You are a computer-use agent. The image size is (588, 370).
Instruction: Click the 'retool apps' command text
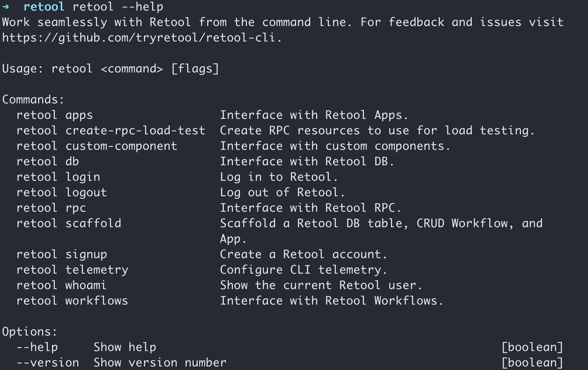pyautogui.click(x=54, y=115)
